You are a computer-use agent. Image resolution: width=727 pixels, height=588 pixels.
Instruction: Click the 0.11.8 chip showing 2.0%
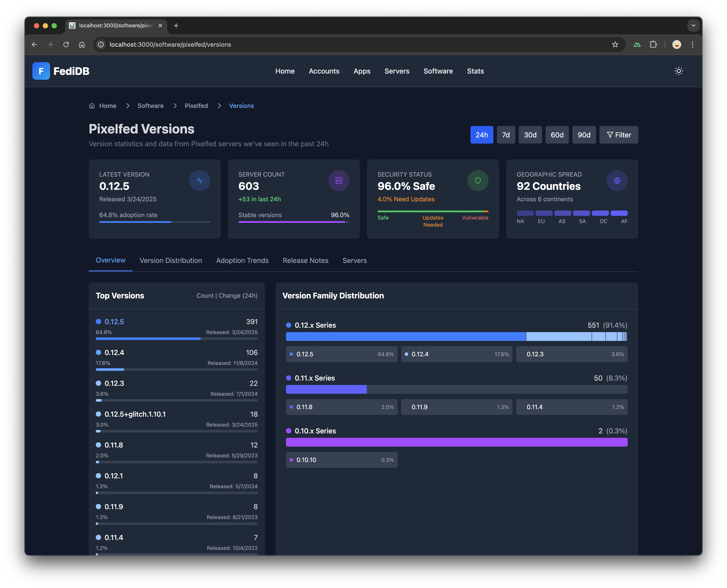click(341, 407)
